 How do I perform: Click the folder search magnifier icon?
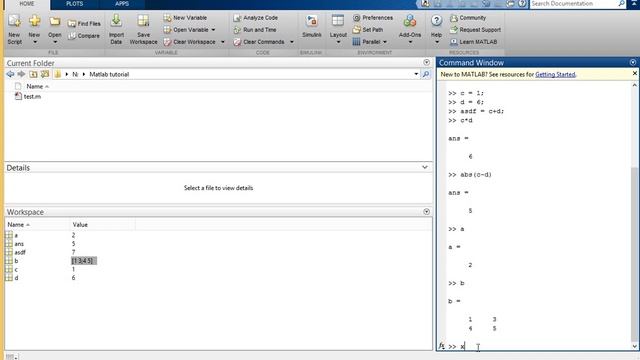(x=426, y=74)
